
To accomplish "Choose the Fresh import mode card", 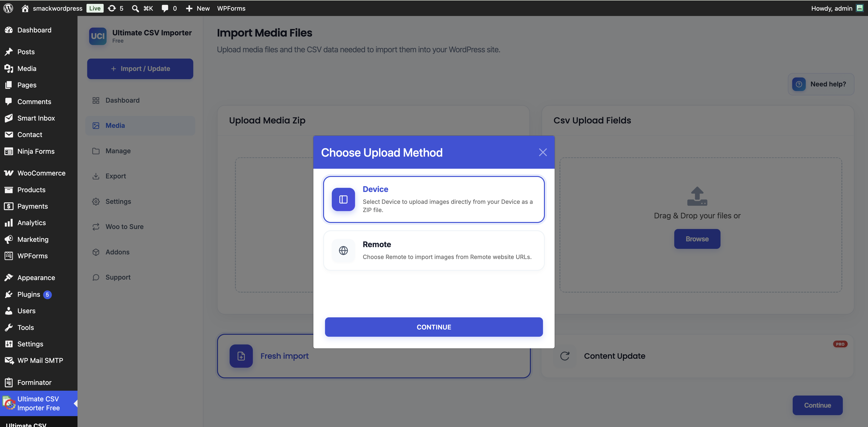I will click(374, 356).
